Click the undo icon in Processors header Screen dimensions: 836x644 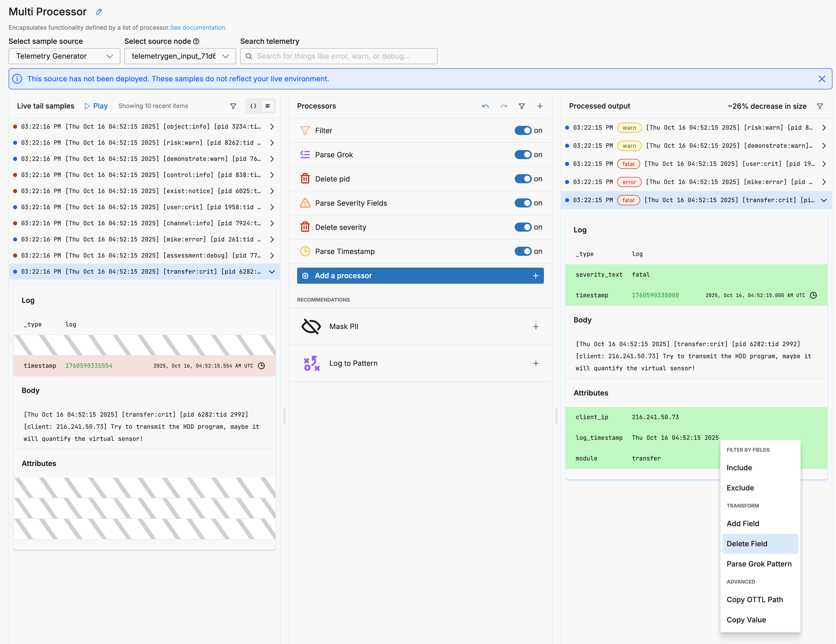[485, 106]
